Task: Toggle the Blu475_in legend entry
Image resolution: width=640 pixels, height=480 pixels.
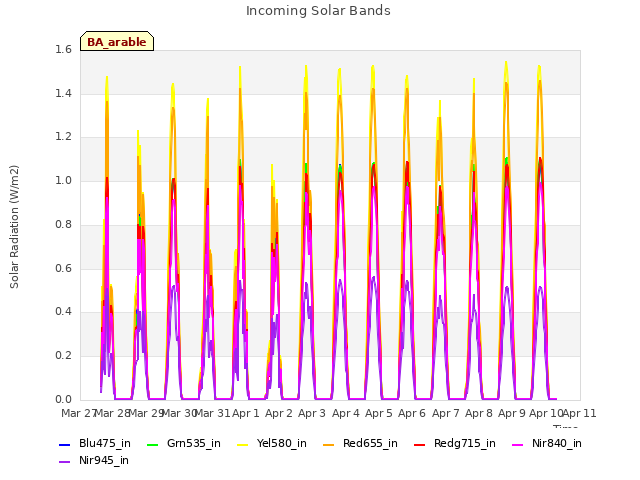Action: click(x=95, y=443)
